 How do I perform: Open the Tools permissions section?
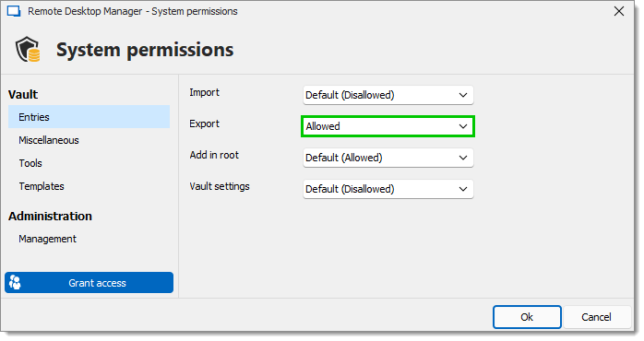(x=30, y=163)
